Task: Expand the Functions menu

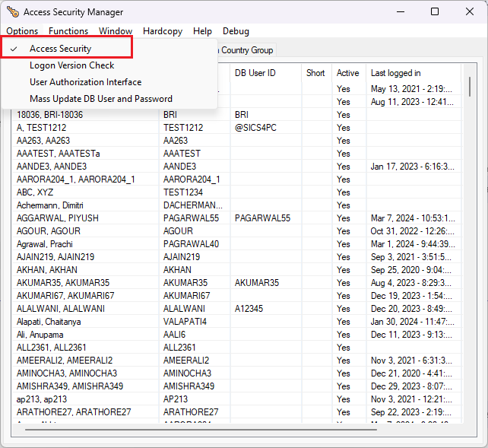Action: [x=68, y=31]
